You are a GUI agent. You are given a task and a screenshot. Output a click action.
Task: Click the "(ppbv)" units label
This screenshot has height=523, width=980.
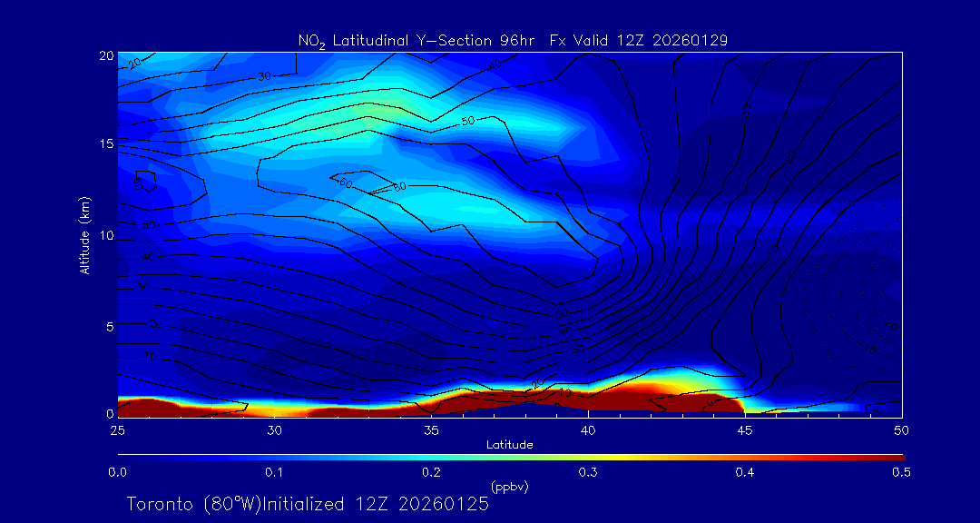[509, 487]
